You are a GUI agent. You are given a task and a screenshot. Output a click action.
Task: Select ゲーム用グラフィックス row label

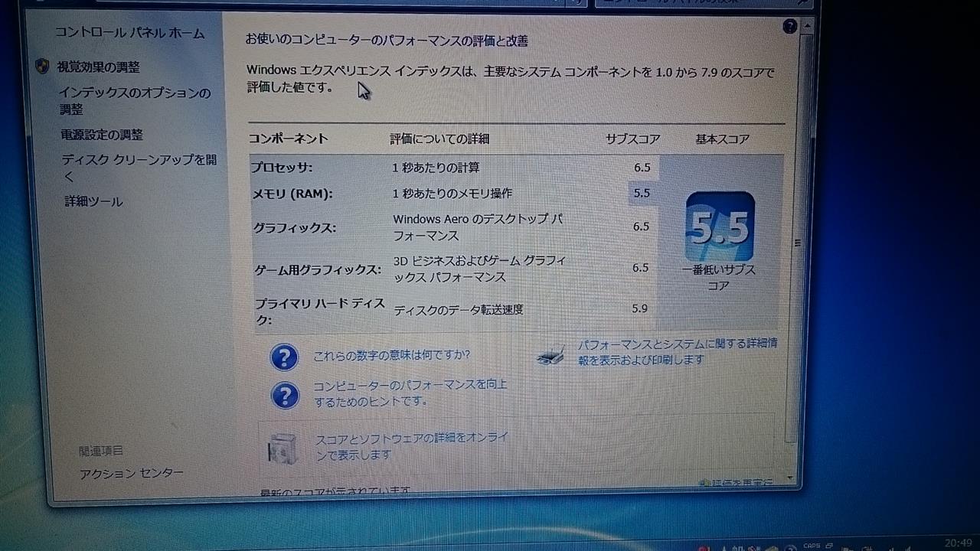318,269
